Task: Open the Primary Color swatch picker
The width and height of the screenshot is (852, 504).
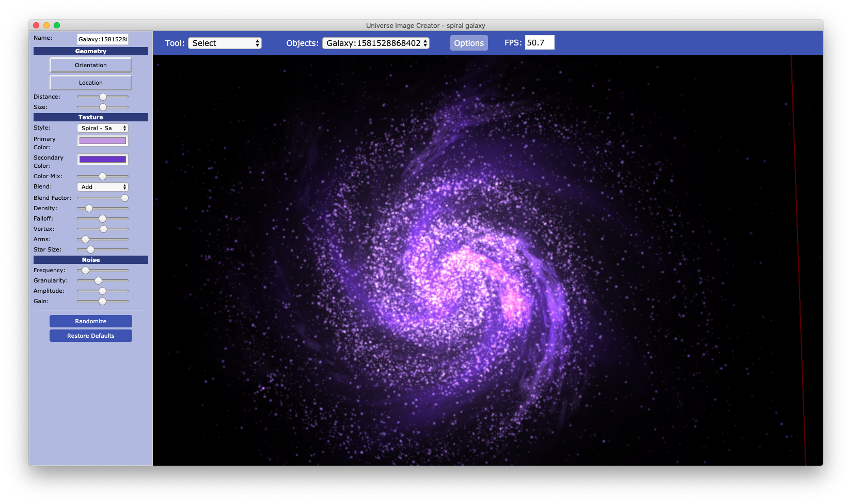Action: tap(102, 140)
